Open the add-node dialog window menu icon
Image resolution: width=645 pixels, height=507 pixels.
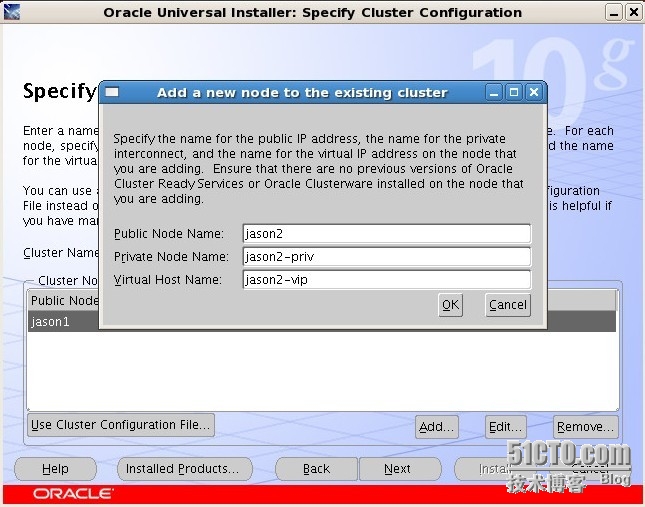(x=112, y=92)
